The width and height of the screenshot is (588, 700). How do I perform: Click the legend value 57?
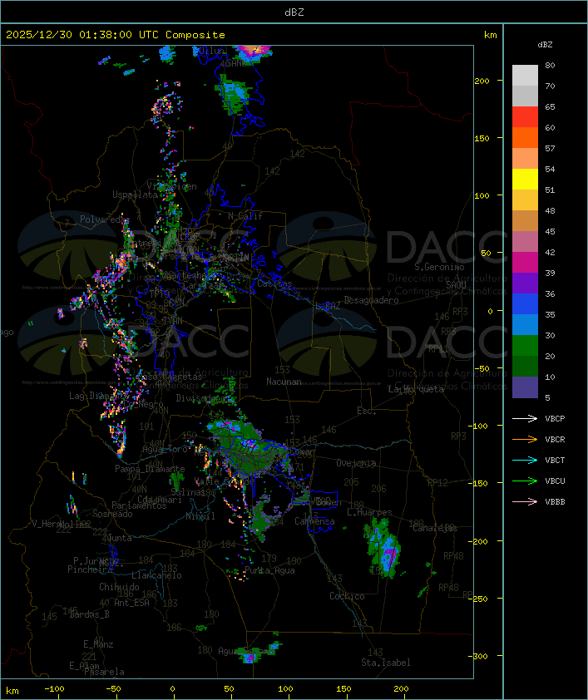point(550,148)
